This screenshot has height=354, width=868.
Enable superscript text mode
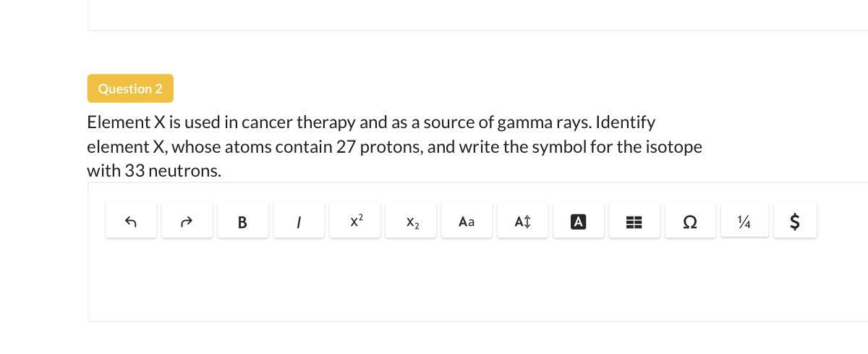click(x=355, y=222)
